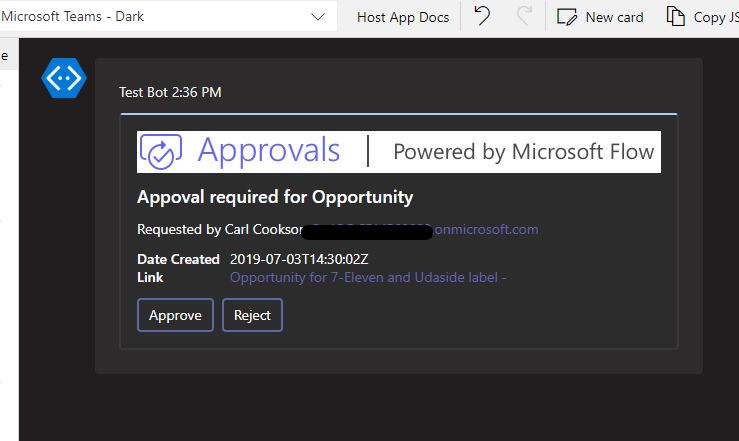Create a New card

(600, 17)
